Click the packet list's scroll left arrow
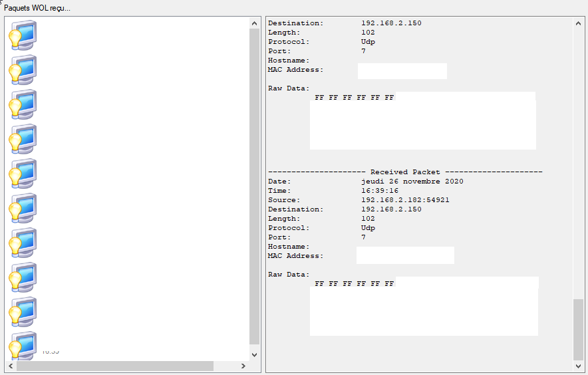 11,366
